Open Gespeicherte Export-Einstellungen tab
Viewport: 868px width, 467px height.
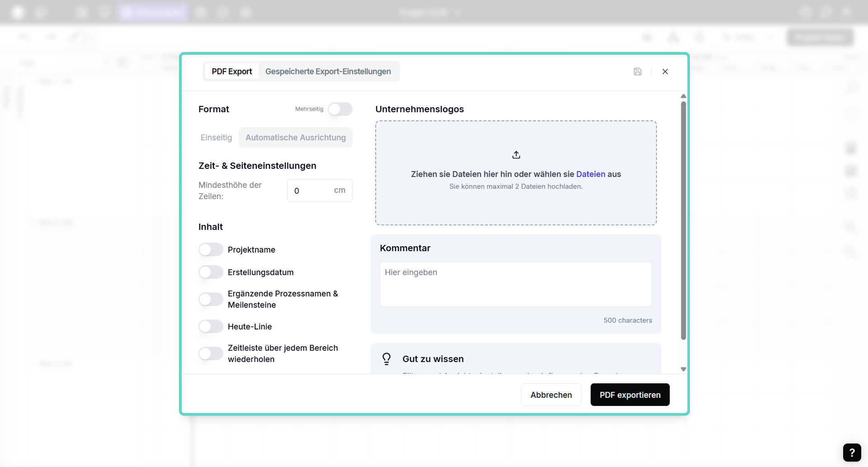pos(328,71)
